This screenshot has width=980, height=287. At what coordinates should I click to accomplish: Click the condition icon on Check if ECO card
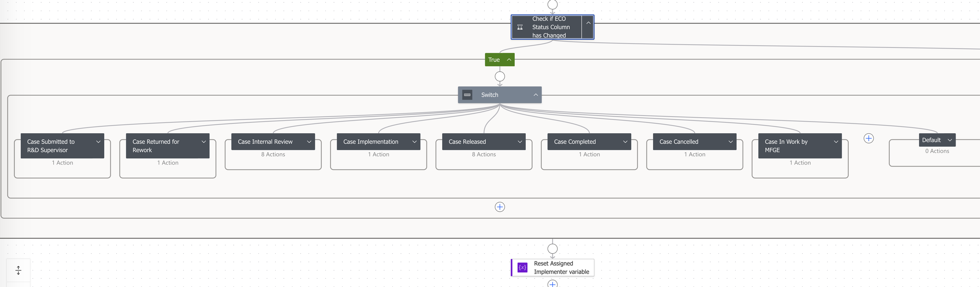point(520,27)
